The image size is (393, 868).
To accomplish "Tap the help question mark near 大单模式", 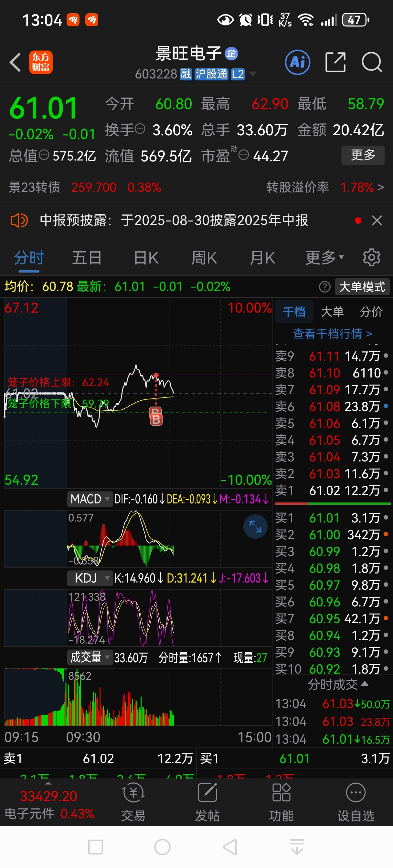I will (324, 287).
